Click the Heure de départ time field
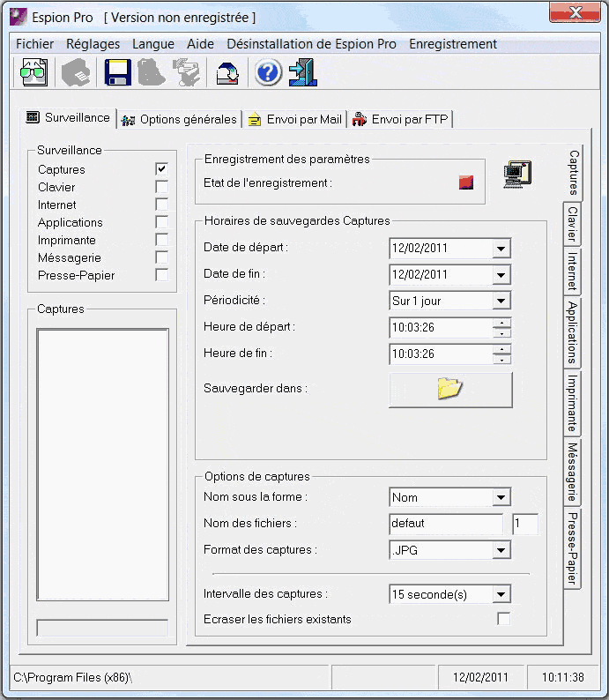 [441, 328]
